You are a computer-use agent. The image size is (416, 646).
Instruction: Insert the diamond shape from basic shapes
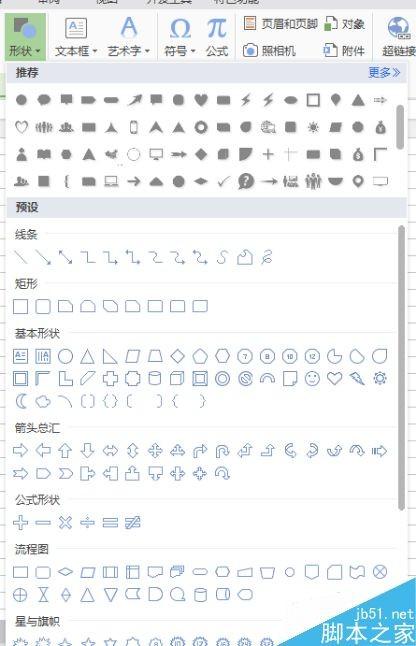[178, 356]
